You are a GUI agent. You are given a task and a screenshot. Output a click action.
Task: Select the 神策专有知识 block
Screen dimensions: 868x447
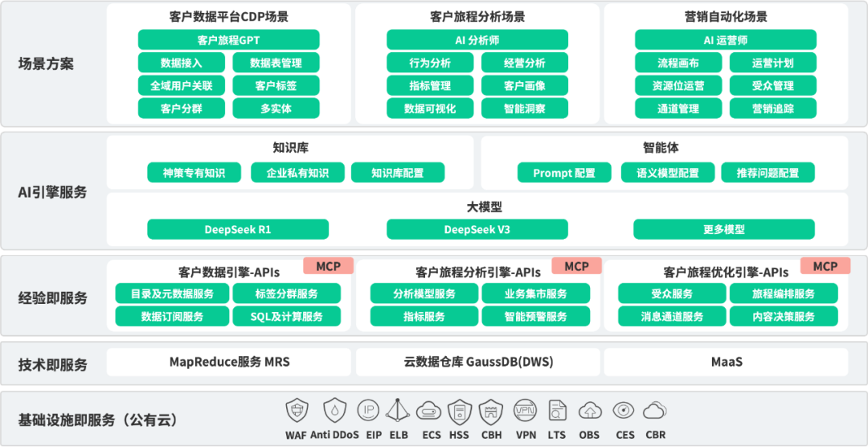click(x=194, y=172)
